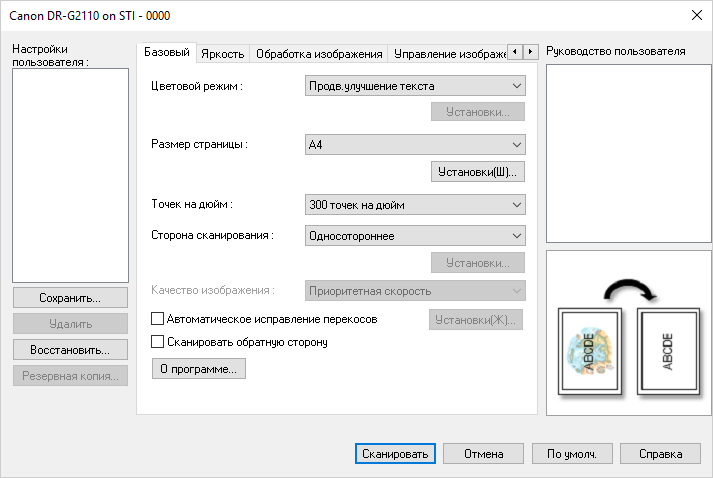Click the О программе... button
This screenshot has height=478, width=713.
(x=198, y=369)
